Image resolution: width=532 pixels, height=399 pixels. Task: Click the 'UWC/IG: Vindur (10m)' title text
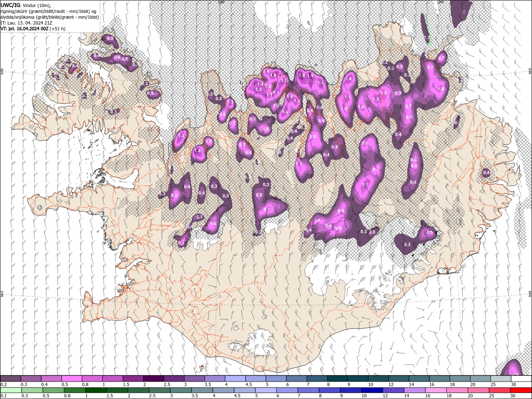pos(26,5)
